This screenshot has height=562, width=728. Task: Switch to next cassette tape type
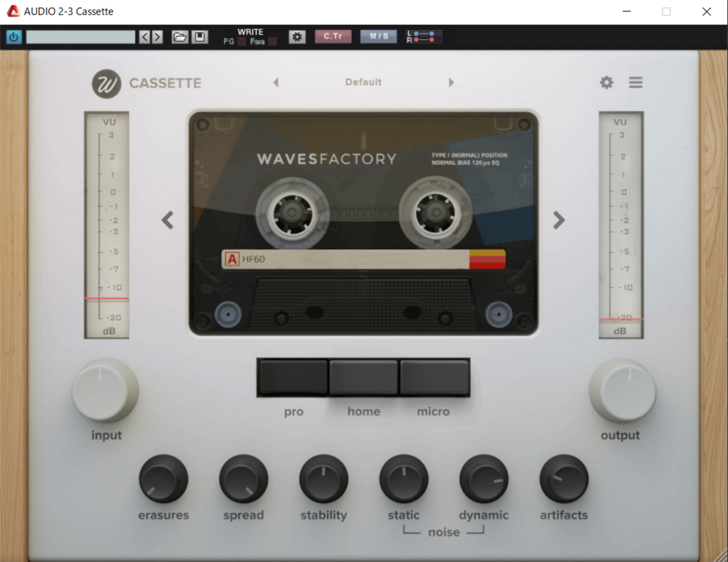tap(559, 220)
